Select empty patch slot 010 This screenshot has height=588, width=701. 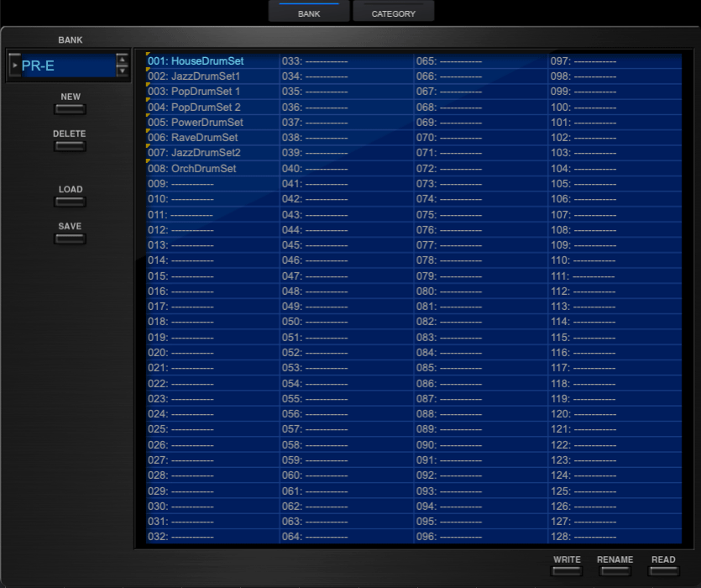[212, 199]
